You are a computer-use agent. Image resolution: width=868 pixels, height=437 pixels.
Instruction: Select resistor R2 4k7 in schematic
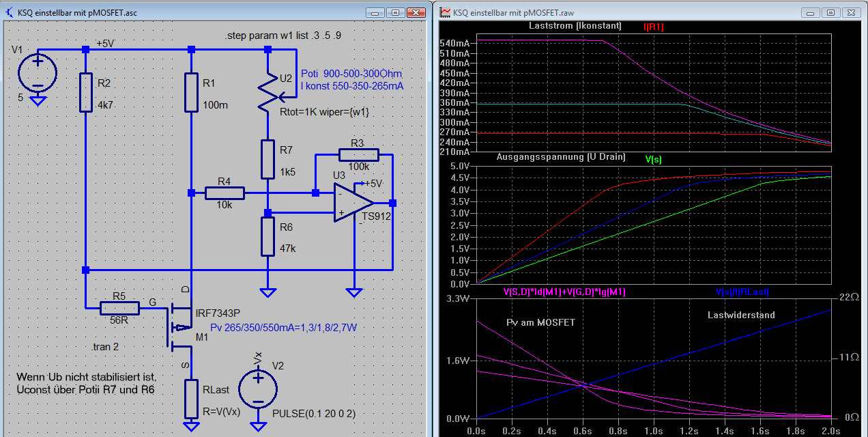point(85,93)
